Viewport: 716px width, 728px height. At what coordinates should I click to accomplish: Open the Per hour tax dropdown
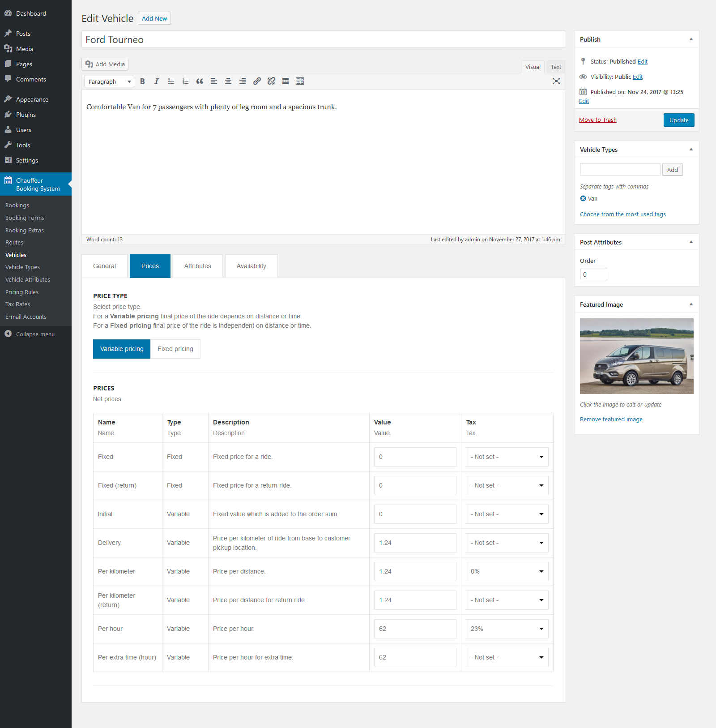click(507, 629)
